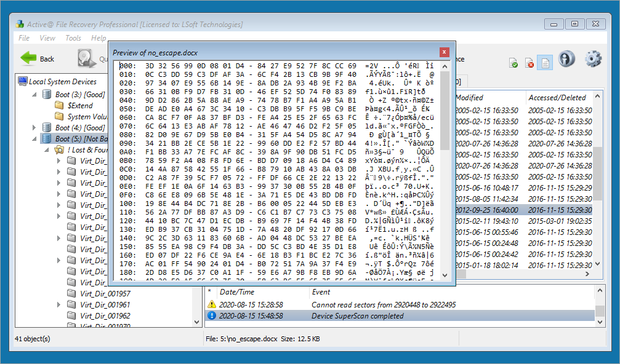This screenshot has width=620, height=364.
Task: Click the Local System Devices computer icon
Action: 23,81
